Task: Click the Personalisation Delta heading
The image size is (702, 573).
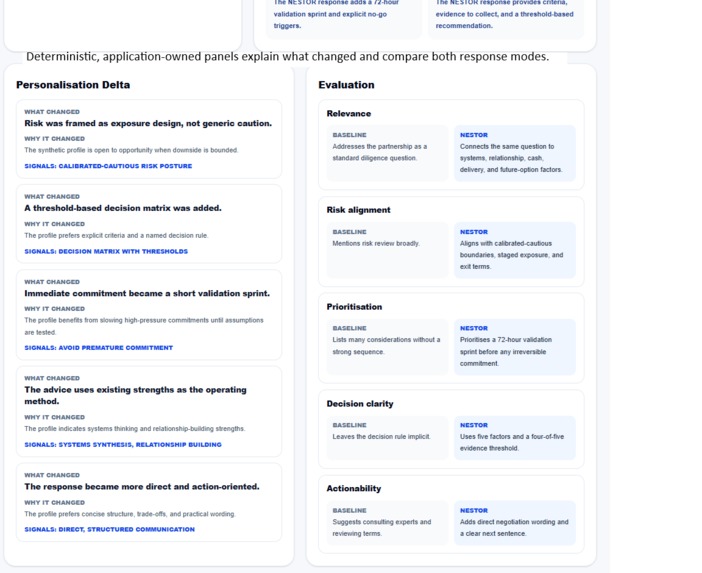Action: 73,85
